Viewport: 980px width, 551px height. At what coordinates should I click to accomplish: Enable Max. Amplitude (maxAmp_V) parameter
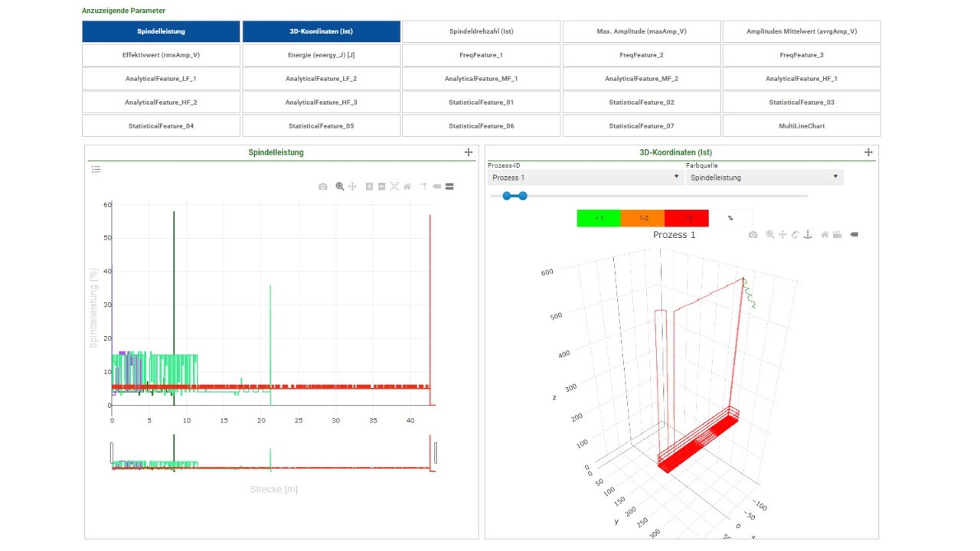tap(642, 31)
